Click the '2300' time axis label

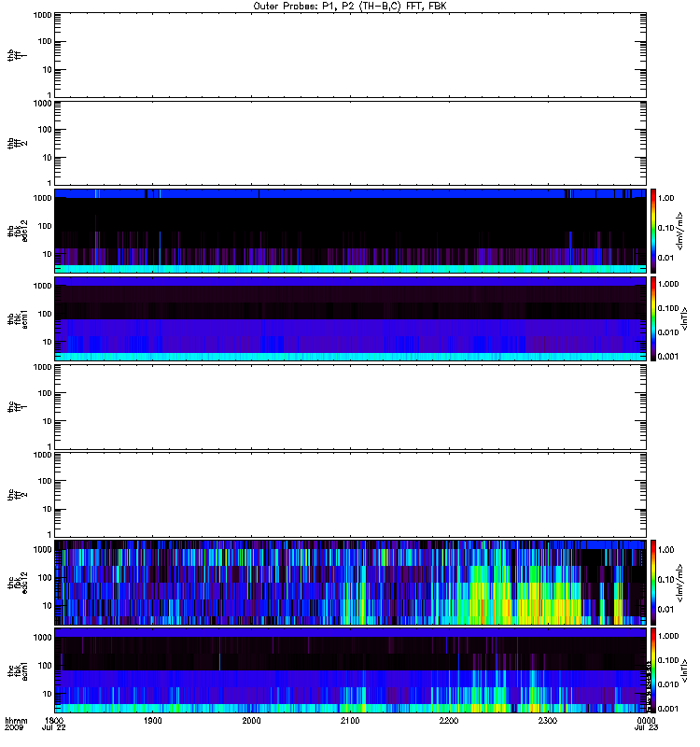pyautogui.click(x=548, y=721)
